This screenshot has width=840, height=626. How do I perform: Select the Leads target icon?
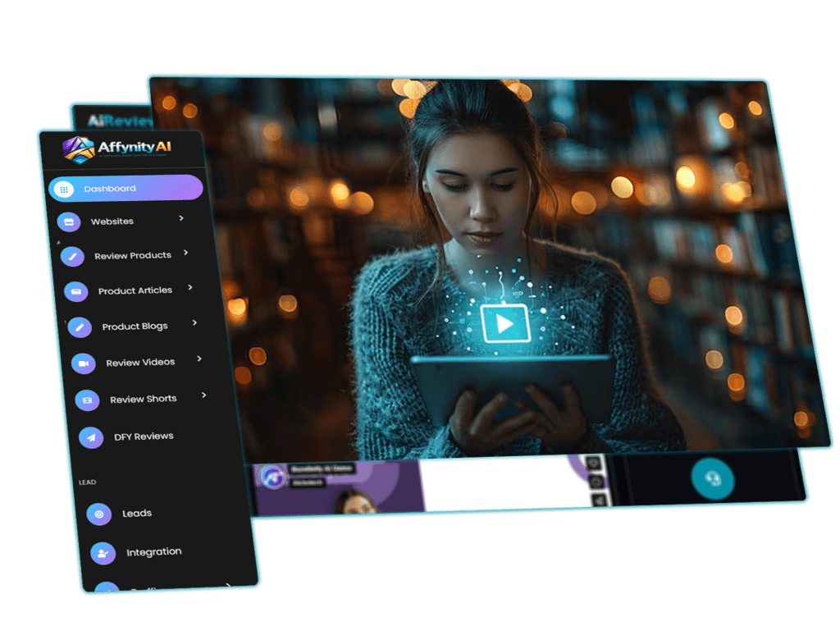pos(98,514)
